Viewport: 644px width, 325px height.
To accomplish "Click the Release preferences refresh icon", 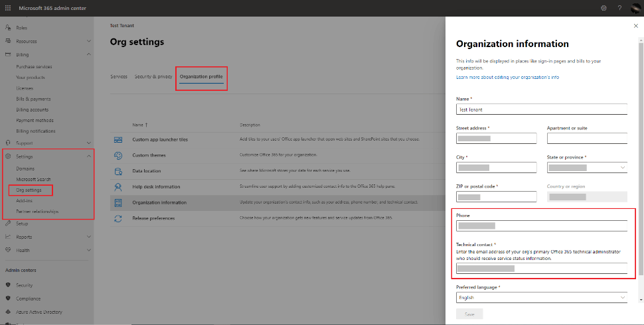I will pos(118,219).
